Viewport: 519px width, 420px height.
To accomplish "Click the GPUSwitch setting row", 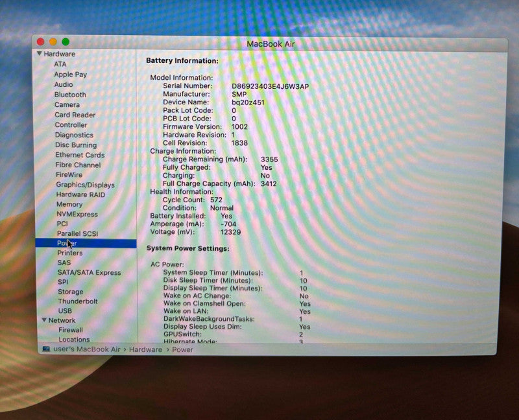I will pyautogui.click(x=234, y=334).
